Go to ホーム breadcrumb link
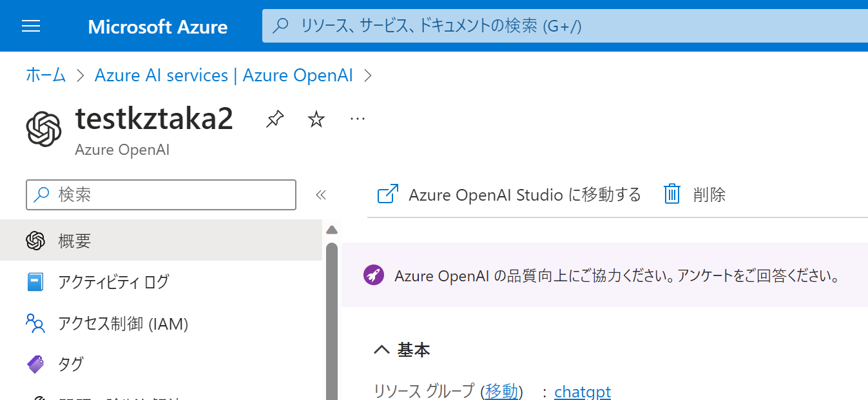 [x=46, y=75]
